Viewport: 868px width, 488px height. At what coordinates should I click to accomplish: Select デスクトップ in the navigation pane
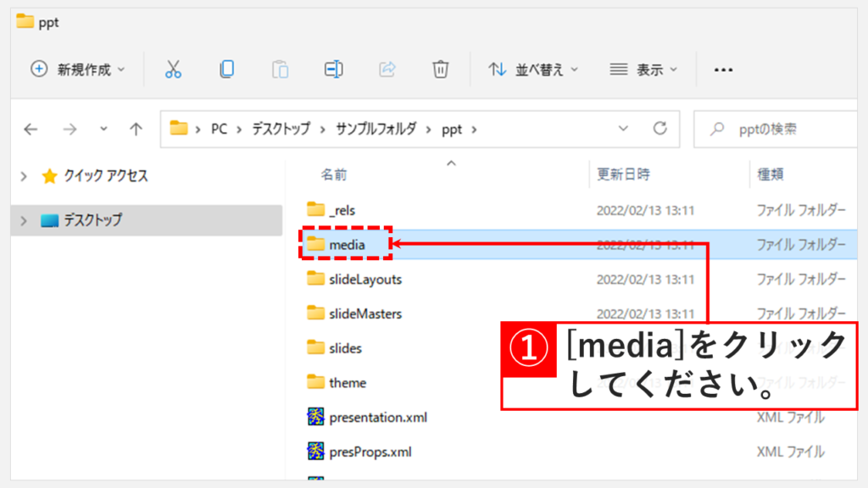(x=92, y=220)
